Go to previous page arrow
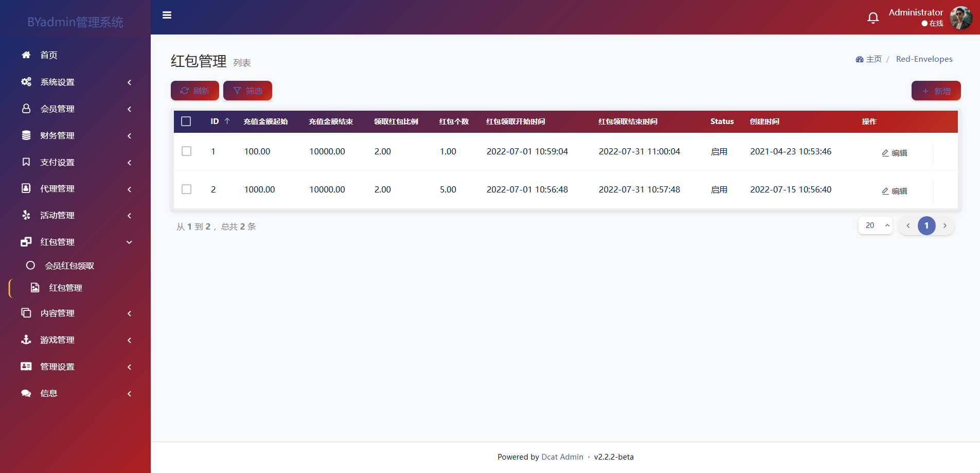 (x=908, y=225)
